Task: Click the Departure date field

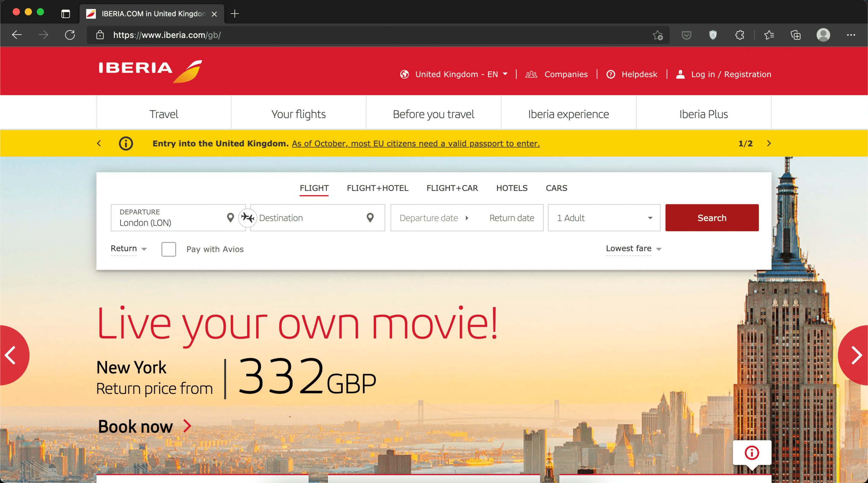Action: 429,218
